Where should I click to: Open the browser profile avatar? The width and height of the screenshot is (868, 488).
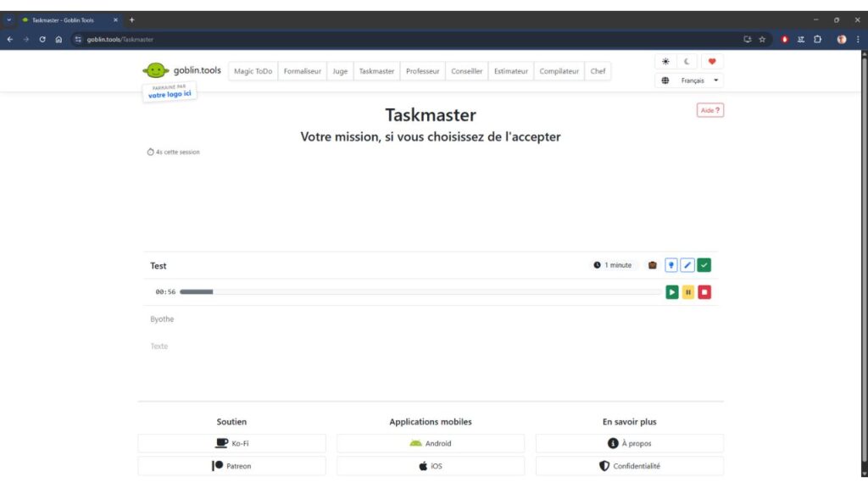coord(842,39)
